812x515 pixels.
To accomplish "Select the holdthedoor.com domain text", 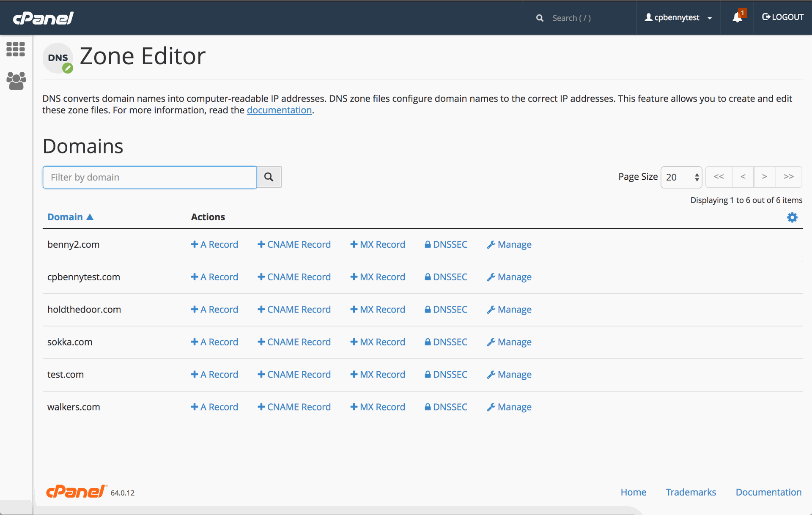I will click(x=84, y=310).
